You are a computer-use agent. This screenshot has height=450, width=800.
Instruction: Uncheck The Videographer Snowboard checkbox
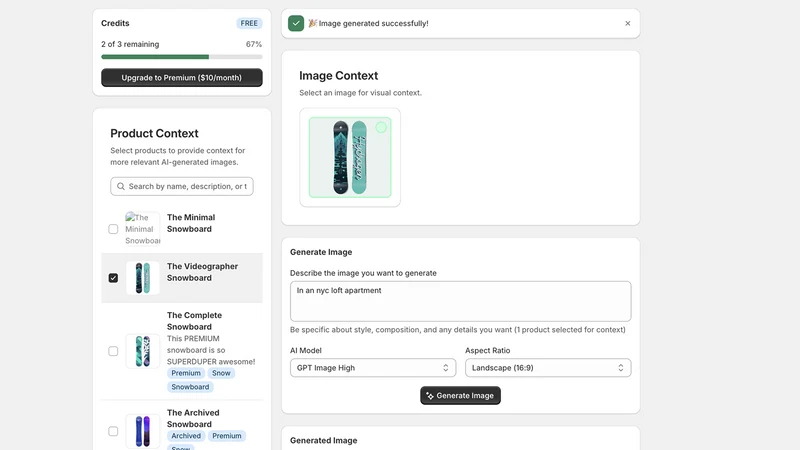pos(113,278)
